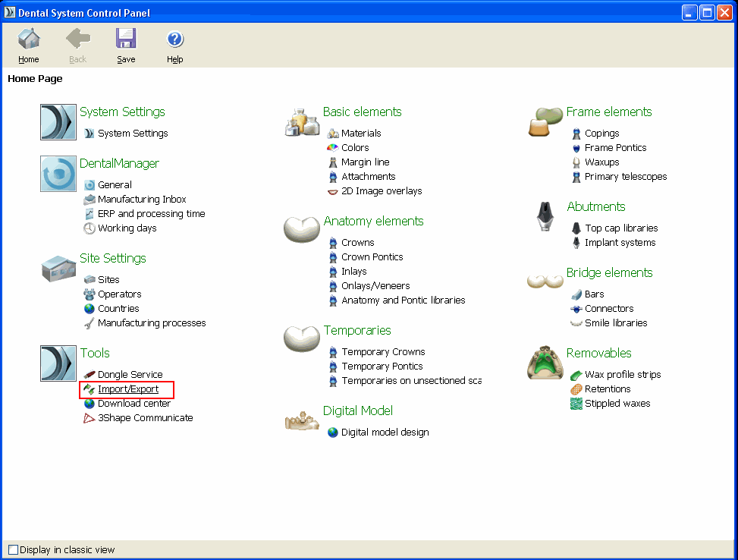This screenshot has height=560, width=738.
Task: Click the Temporaries tooth icon
Action: pos(302,338)
